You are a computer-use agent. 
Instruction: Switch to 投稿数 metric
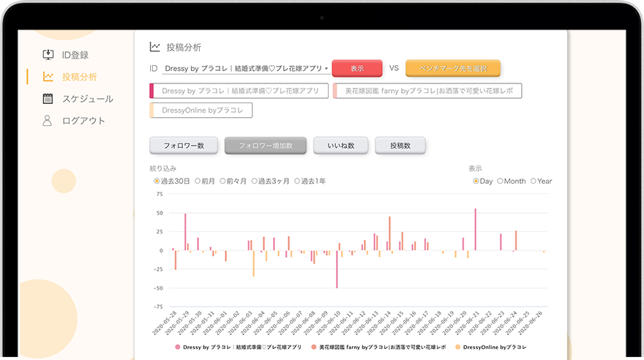[x=400, y=146]
